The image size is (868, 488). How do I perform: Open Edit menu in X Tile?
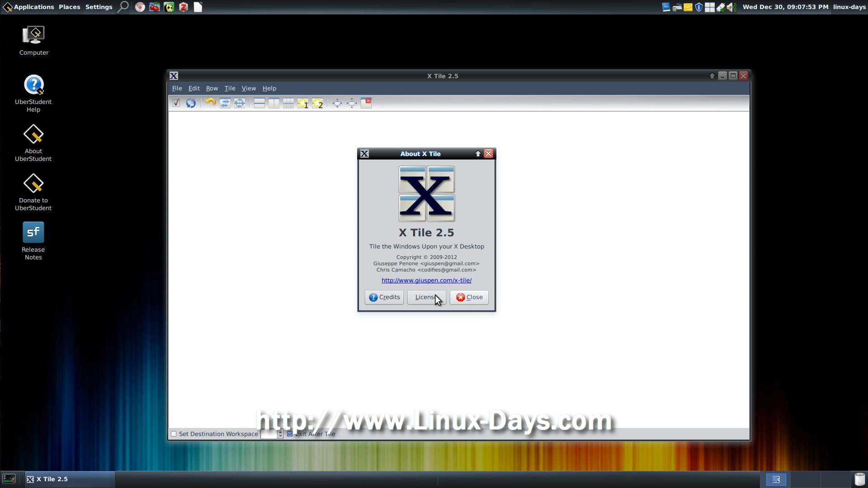(194, 88)
